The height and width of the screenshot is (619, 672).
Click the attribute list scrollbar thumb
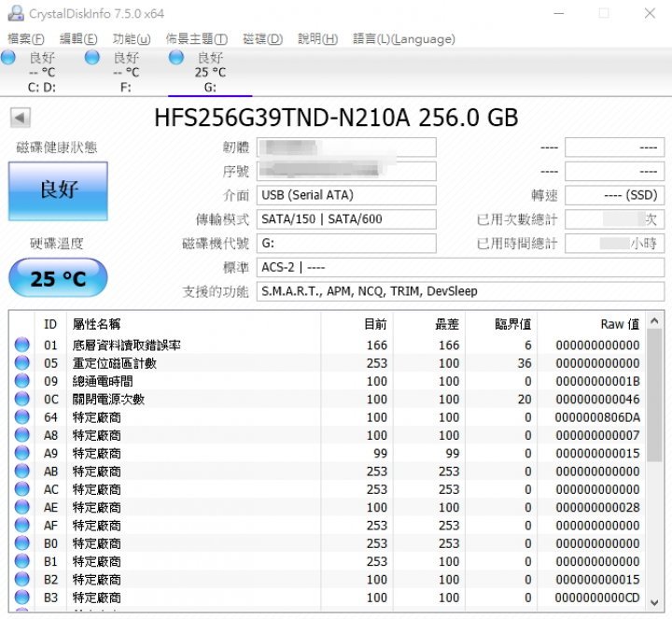tap(654, 395)
